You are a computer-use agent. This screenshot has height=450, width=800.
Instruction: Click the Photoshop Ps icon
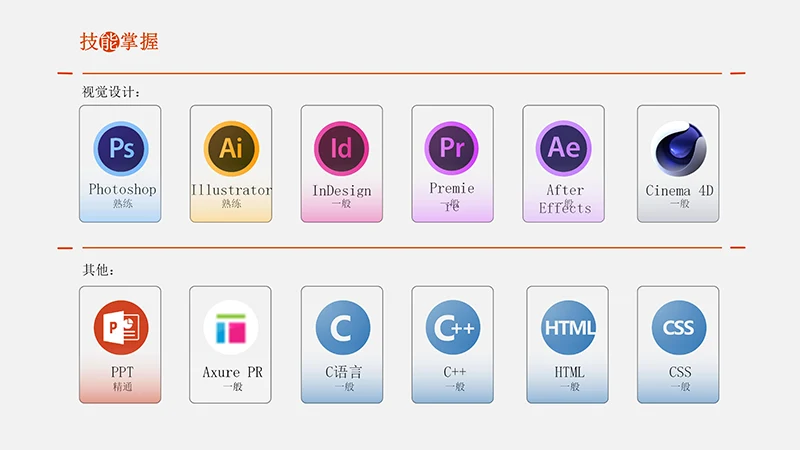click(121, 149)
